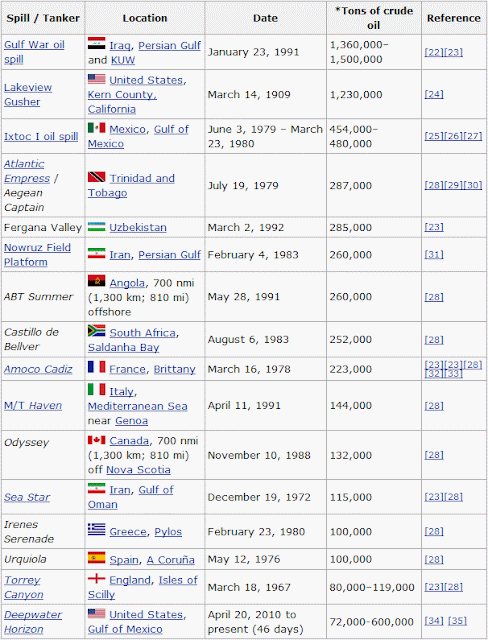This screenshot has height=640, width=488.
Task: Click the 'Reference' column header
Action: (454, 18)
